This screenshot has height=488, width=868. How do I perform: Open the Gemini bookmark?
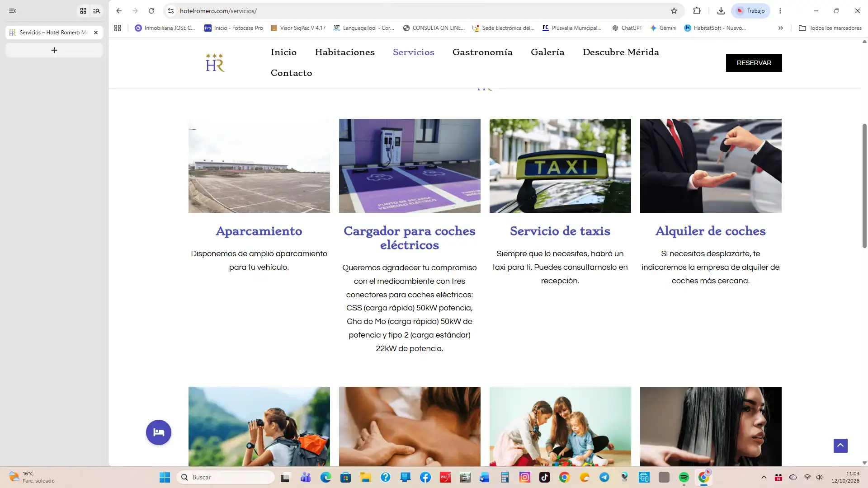(x=663, y=28)
